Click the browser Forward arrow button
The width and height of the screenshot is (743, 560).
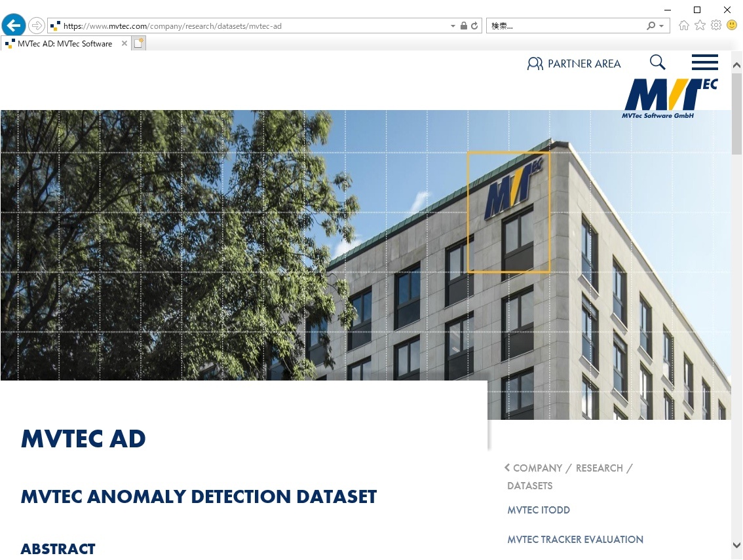click(37, 26)
